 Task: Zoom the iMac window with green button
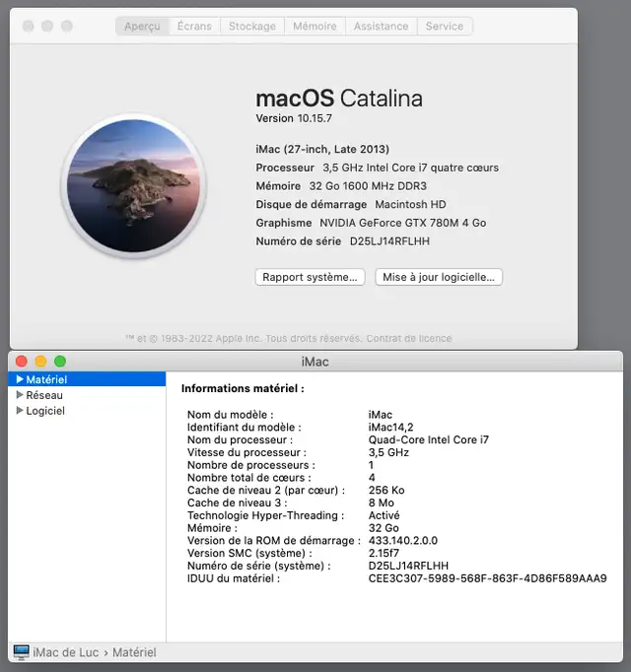click(60, 362)
